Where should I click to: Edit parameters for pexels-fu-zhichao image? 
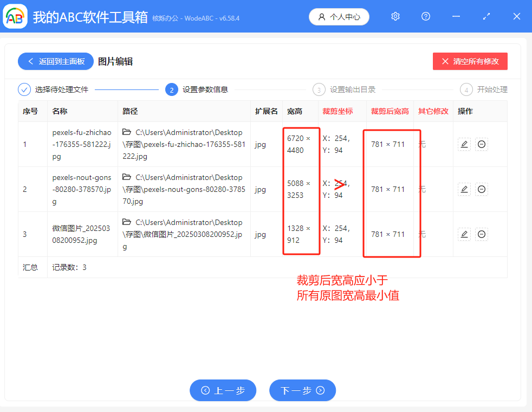pyautogui.click(x=464, y=144)
